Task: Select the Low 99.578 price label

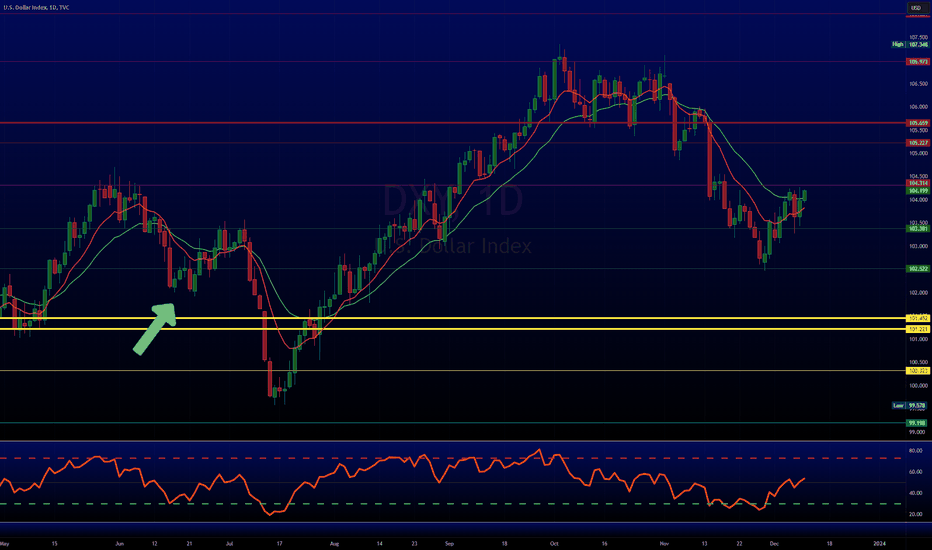Action: point(910,406)
